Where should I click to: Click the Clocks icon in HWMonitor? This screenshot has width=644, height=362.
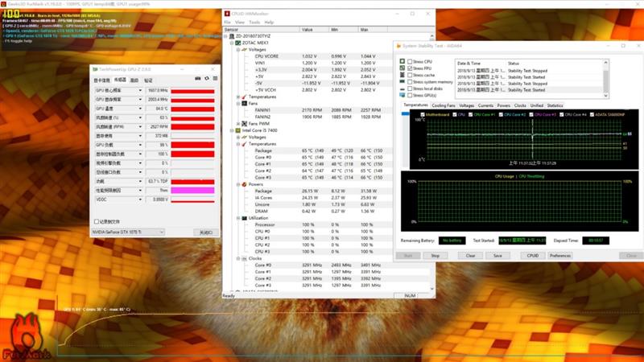pyautogui.click(x=245, y=258)
